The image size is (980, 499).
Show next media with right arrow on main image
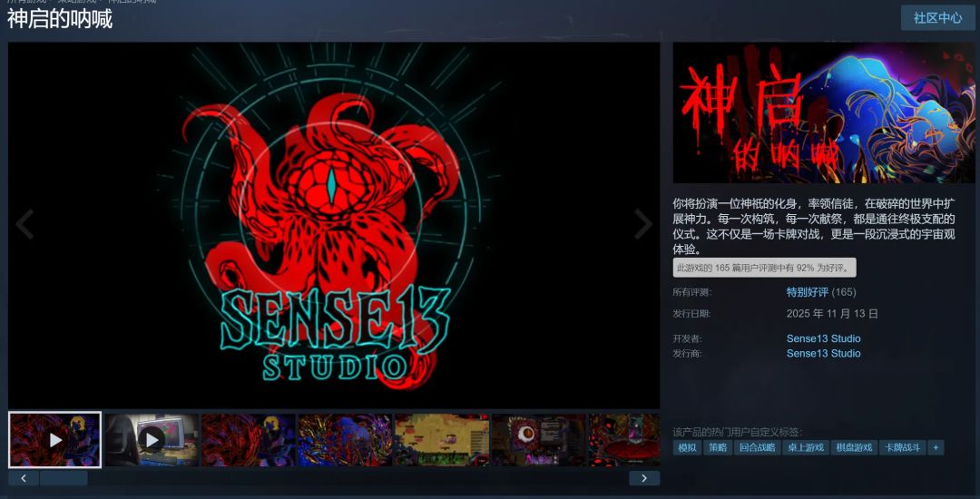643,224
